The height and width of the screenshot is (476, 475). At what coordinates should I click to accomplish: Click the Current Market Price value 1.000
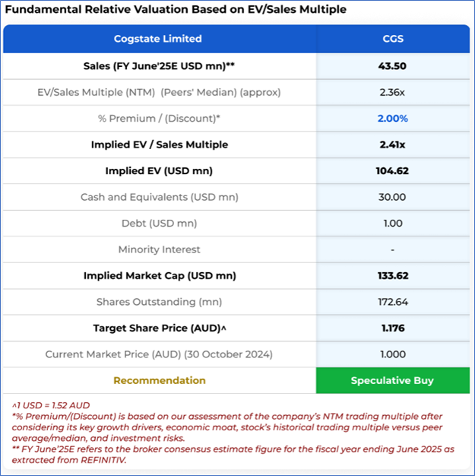click(x=392, y=354)
